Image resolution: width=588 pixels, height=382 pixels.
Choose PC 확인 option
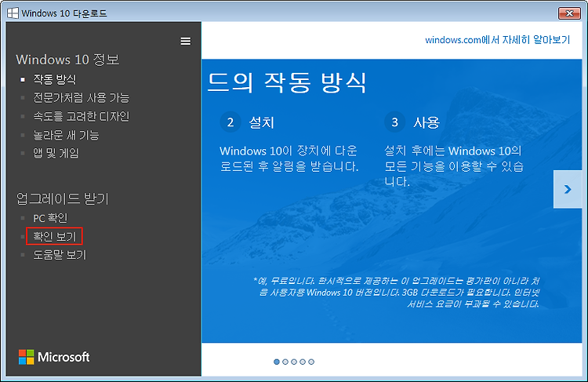point(50,218)
